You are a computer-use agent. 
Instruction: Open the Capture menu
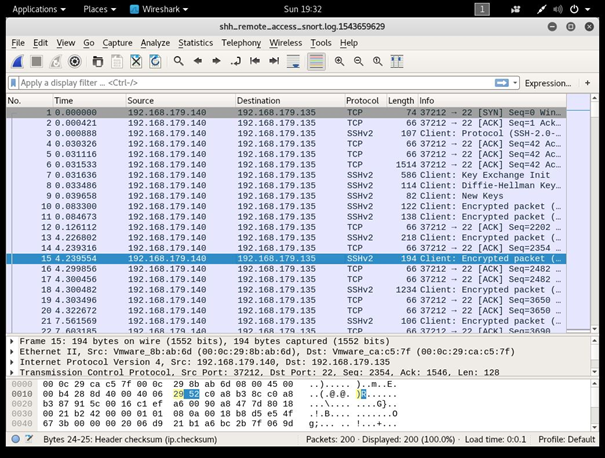117,43
